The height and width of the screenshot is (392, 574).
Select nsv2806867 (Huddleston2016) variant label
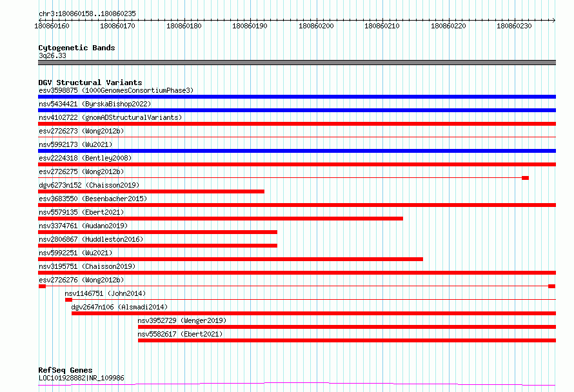91,239
